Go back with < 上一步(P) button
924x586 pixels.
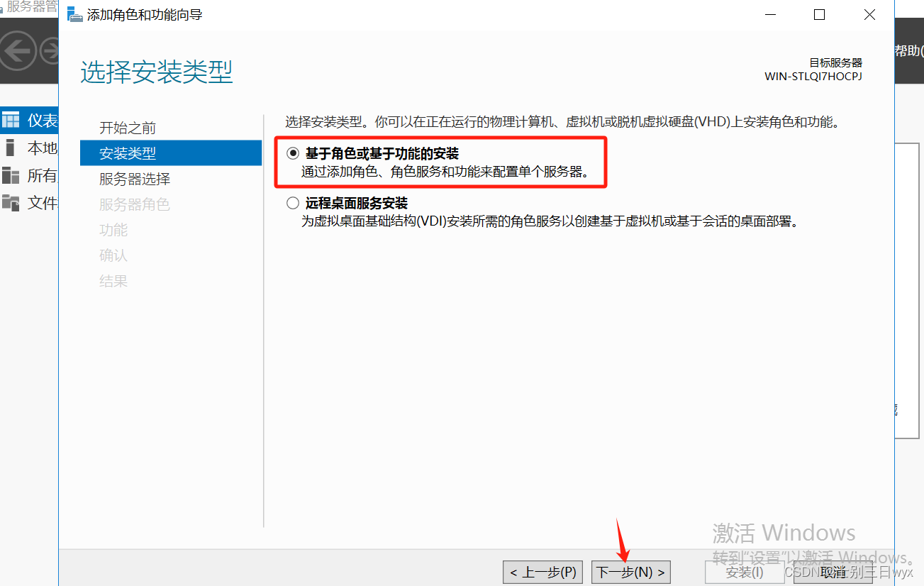click(543, 572)
